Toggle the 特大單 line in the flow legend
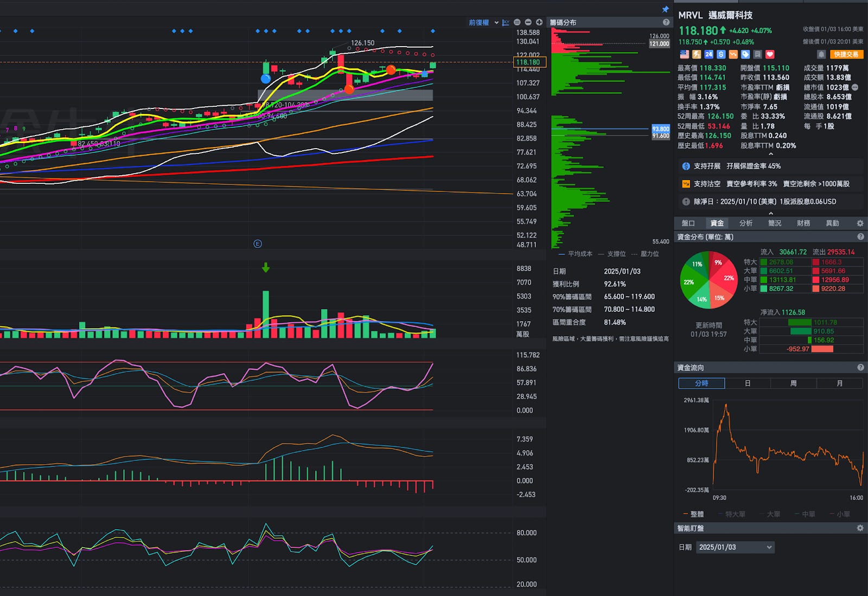 732,514
